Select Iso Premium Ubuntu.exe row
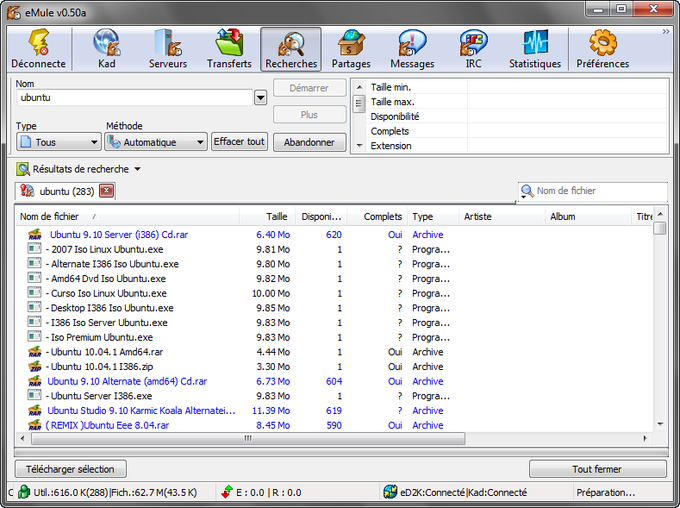Image resolution: width=680 pixels, height=508 pixels. pyautogui.click(x=334, y=338)
